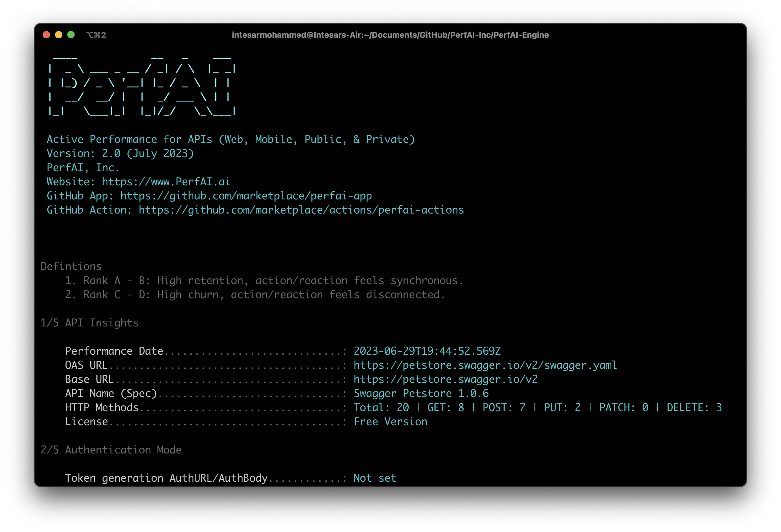Select the Performance Date value
This screenshot has width=781, height=532.
click(427, 351)
